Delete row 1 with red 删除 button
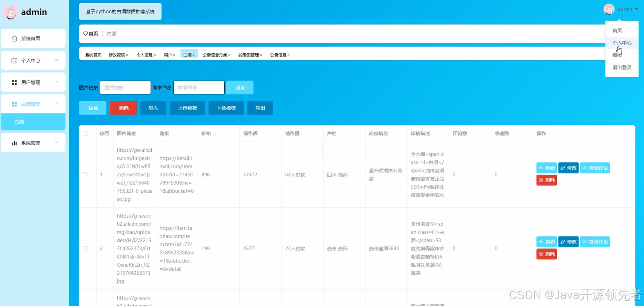 pos(547,180)
